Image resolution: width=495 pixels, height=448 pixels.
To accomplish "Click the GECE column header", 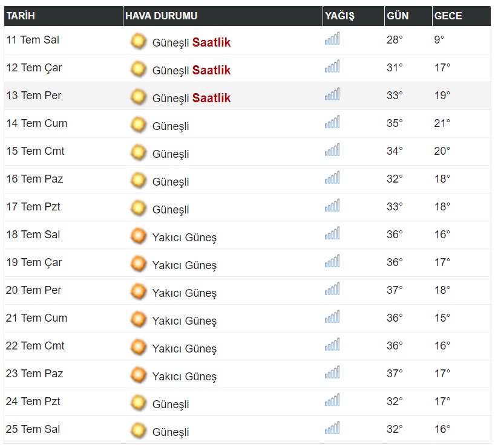I will click(462, 16).
